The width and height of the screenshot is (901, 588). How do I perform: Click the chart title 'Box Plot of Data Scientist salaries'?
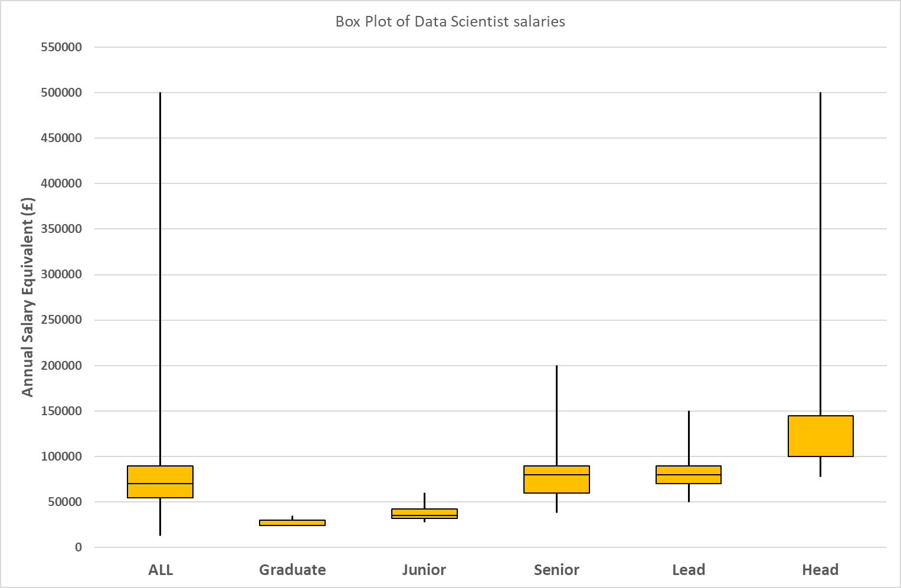coord(450,22)
